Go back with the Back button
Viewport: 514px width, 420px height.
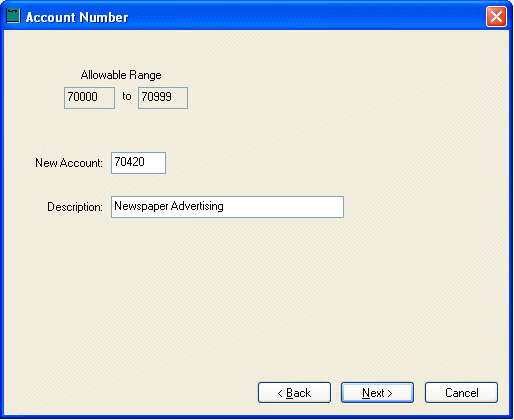point(294,393)
